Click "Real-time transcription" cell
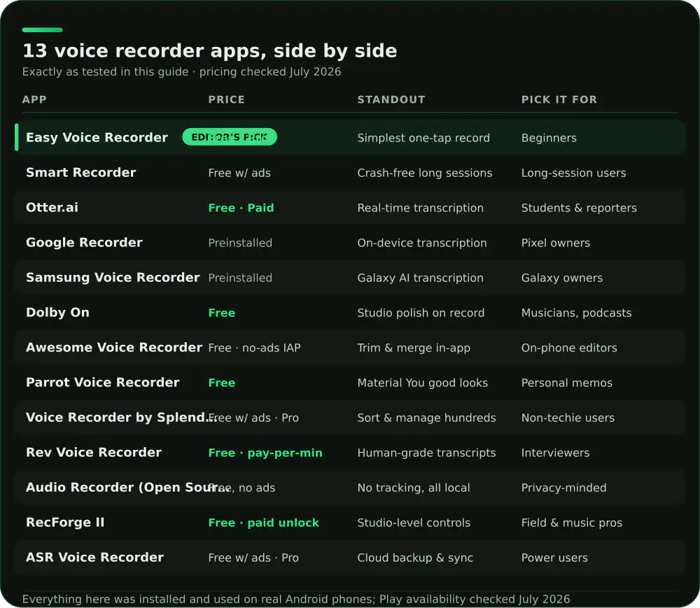This screenshot has height=608, width=700. [420, 208]
